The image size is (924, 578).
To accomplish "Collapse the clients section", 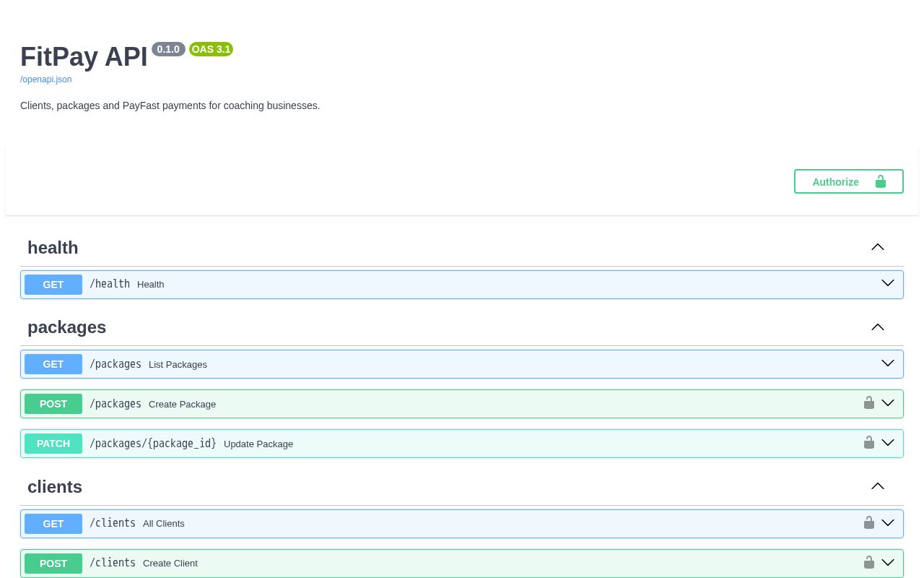I will point(878,486).
